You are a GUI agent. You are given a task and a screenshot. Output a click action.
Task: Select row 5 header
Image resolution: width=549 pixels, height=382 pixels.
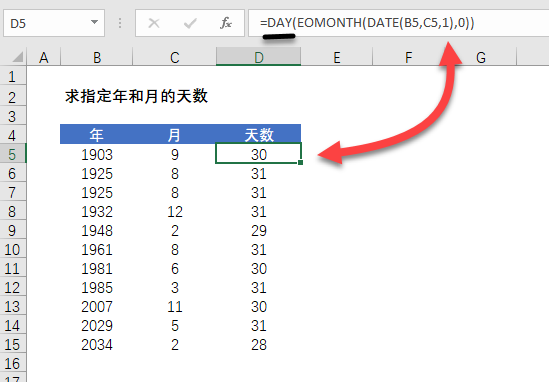tap(12, 154)
